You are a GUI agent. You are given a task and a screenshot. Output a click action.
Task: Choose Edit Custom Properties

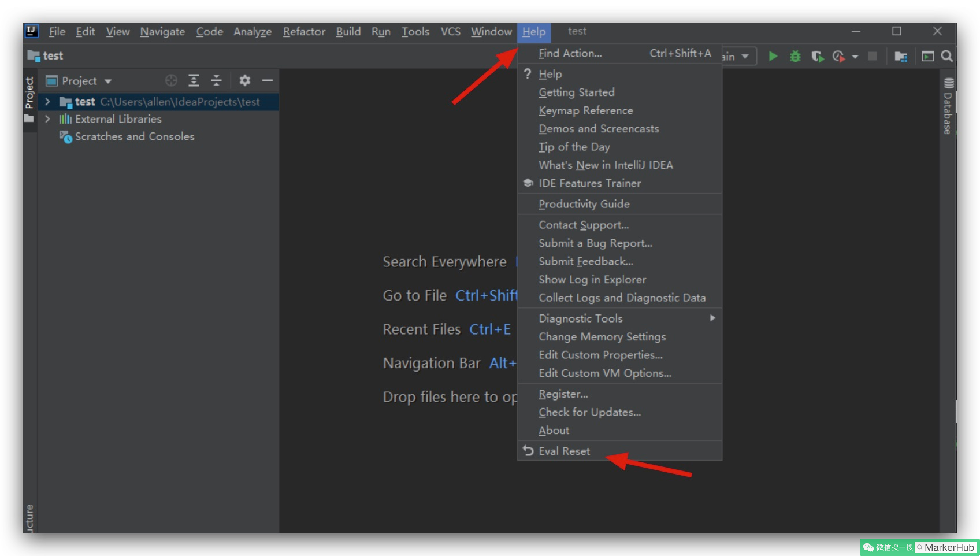[619, 355]
